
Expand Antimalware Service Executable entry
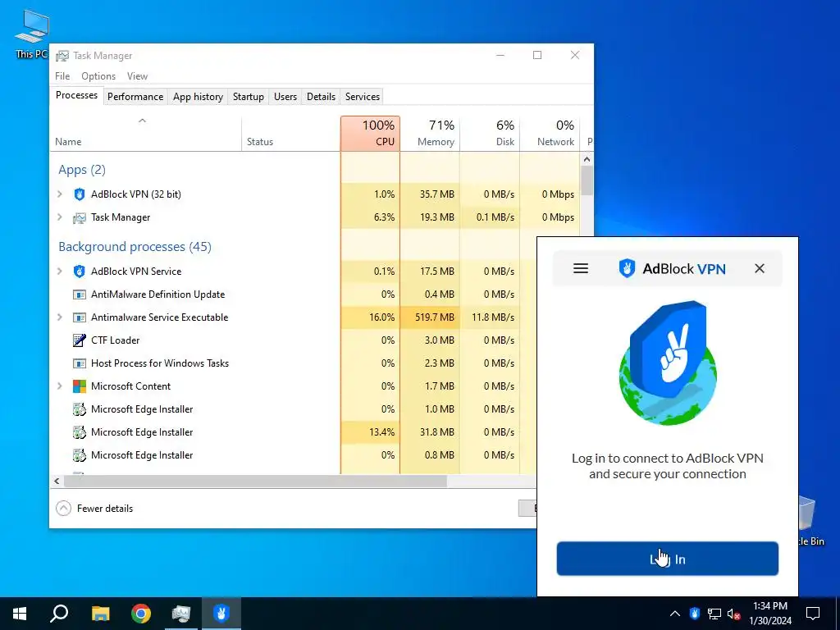pyautogui.click(x=59, y=317)
